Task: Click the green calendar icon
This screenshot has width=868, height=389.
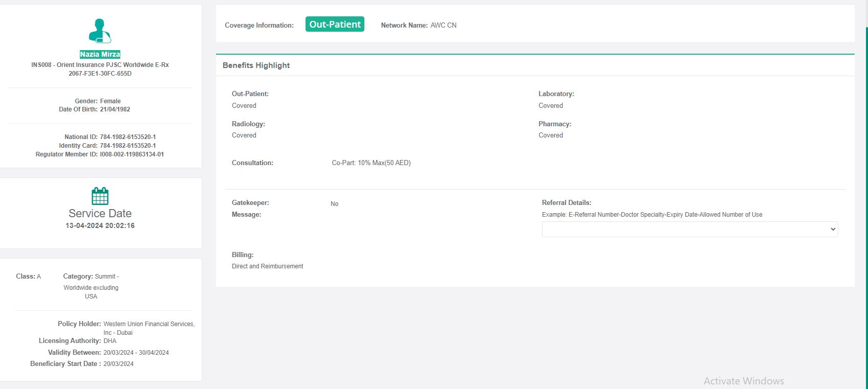Action: [x=100, y=196]
